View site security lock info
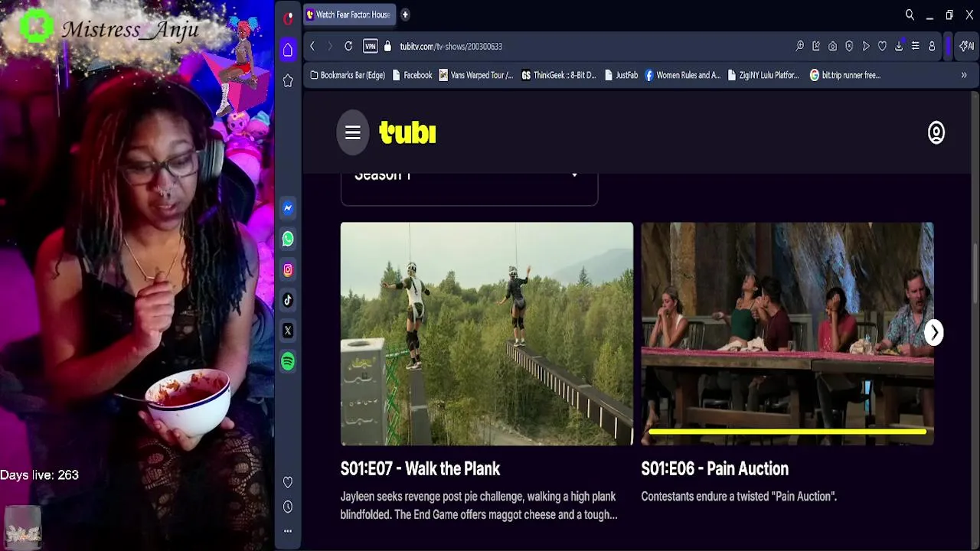Viewport: 980px width, 551px height. pos(387,46)
